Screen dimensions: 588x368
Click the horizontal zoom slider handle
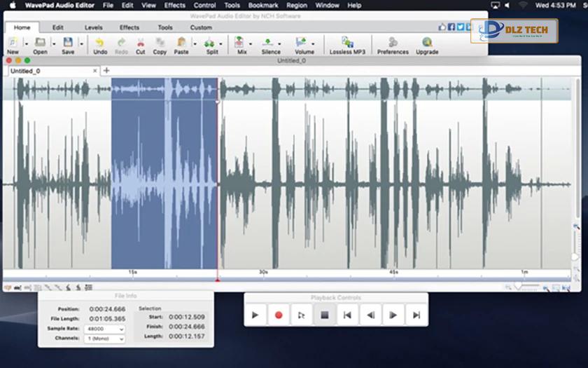(518, 287)
